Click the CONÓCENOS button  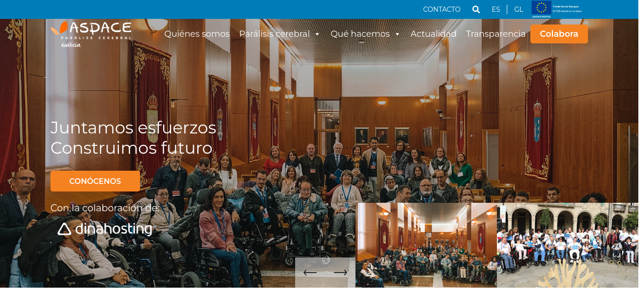coord(95,181)
